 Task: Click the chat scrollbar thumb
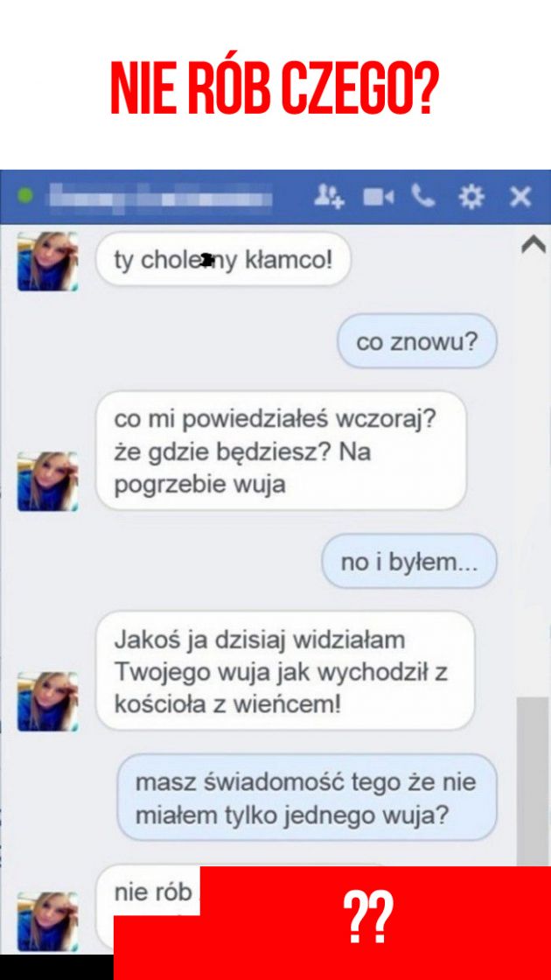click(533, 782)
